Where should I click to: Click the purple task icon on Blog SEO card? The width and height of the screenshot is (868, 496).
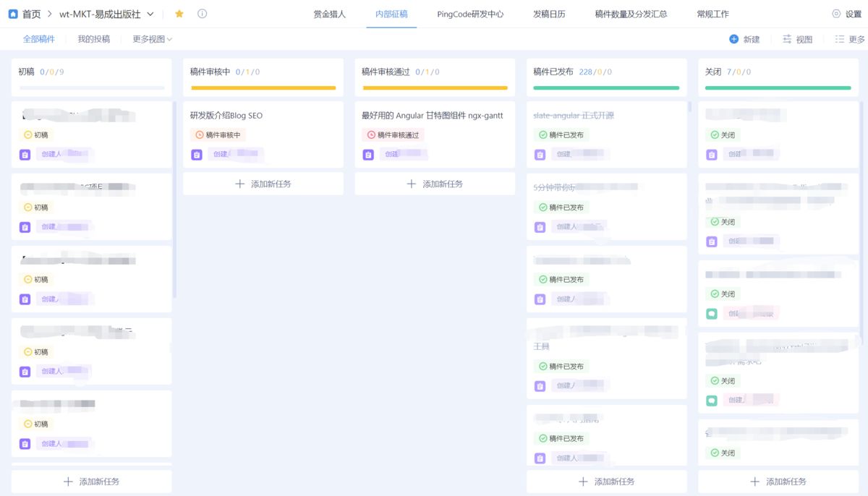click(197, 154)
